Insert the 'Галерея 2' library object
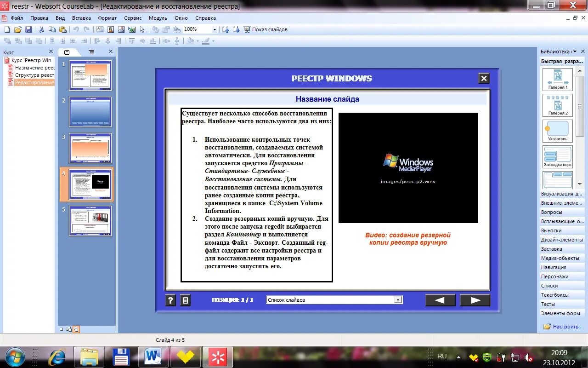588x368 pixels. coord(558,105)
